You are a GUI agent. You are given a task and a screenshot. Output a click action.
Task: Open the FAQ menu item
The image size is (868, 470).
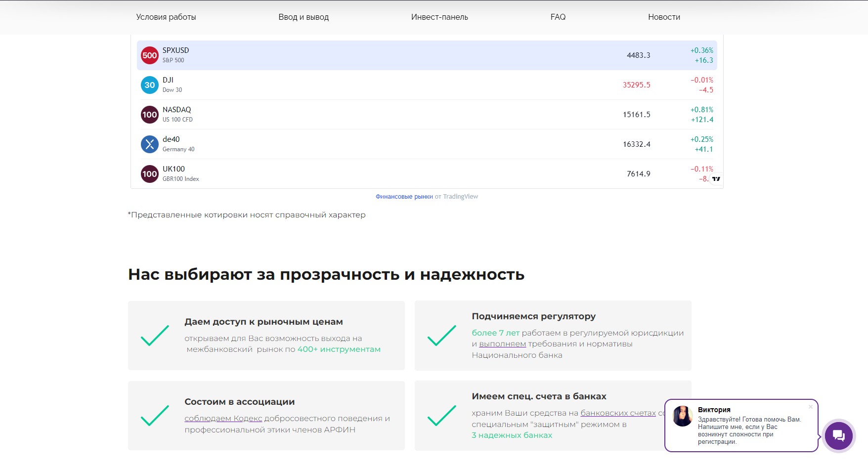[x=558, y=17]
